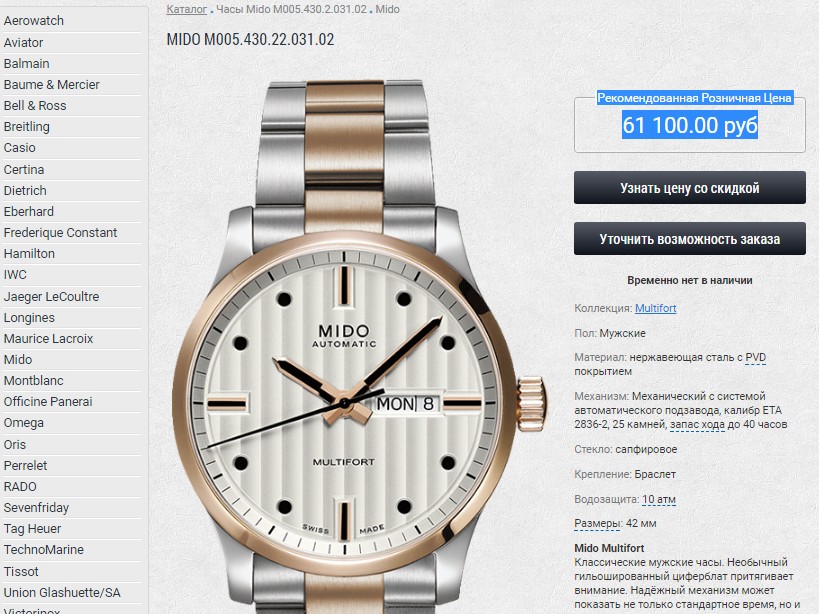This screenshot has height=614, width=819.
Task: Choose Frederique Constant from brand list
Action: [61, 232]
